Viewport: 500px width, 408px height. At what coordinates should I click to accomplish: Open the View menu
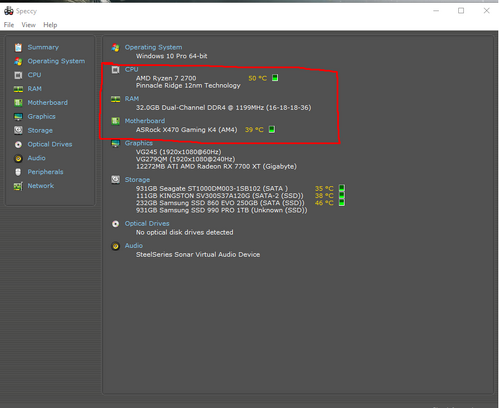click(29, 25)
